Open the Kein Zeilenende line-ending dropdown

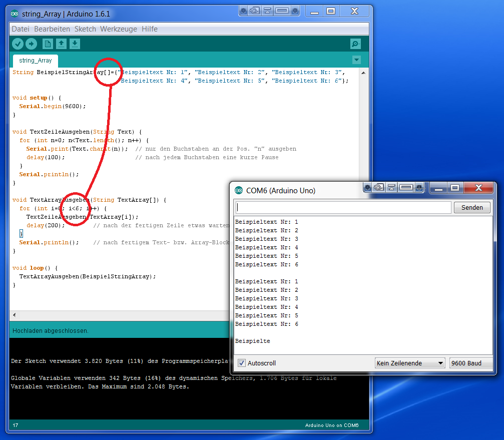tap(410, 363)
